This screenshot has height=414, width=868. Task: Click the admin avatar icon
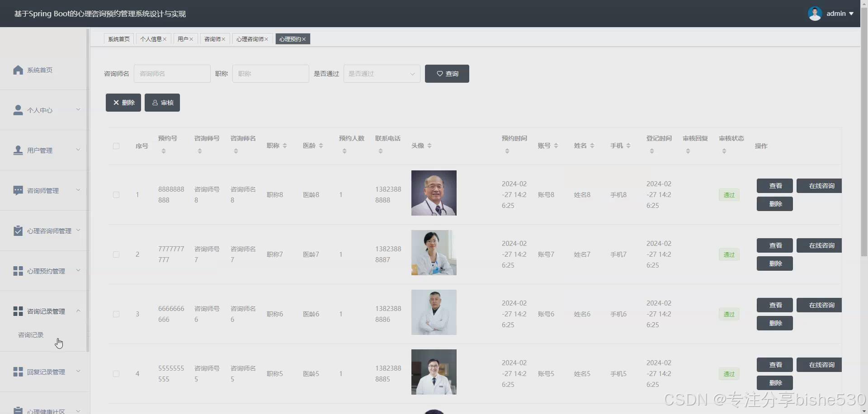click(x=815, y=14)
